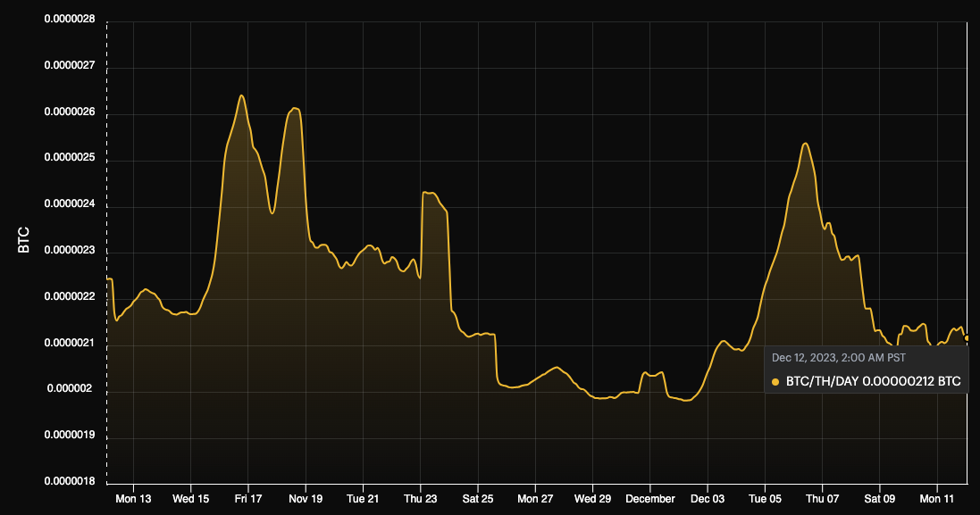Screen dimensions: 980x515
Task: Select the Tue 21 date tick
Action: coord(363,499)
